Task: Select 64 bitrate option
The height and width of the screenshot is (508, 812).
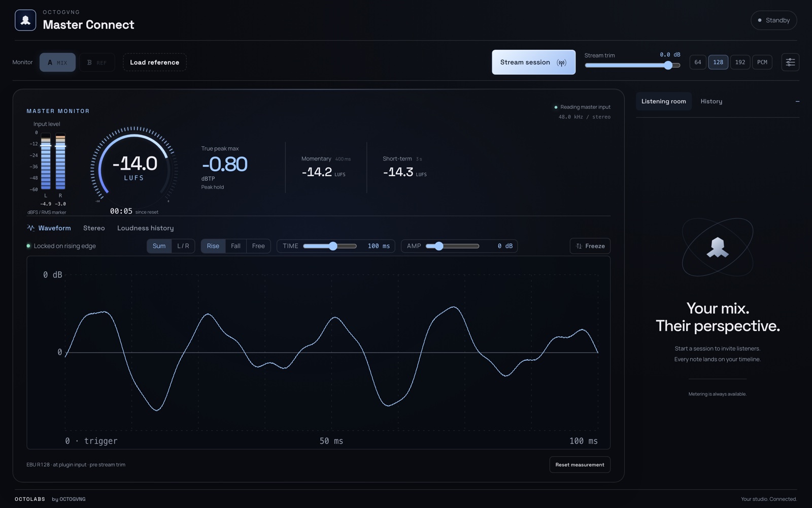Action: coord(698,62)
